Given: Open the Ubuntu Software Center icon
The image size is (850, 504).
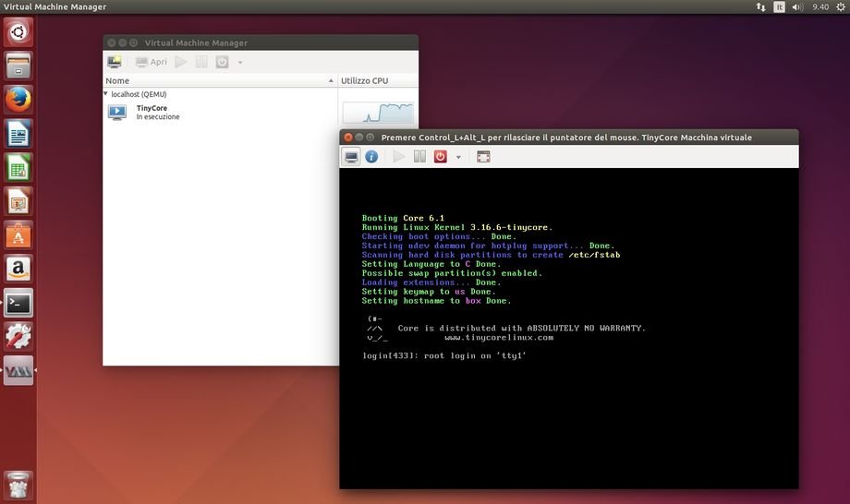Looking at the screenshot, I should click(18, 234).
